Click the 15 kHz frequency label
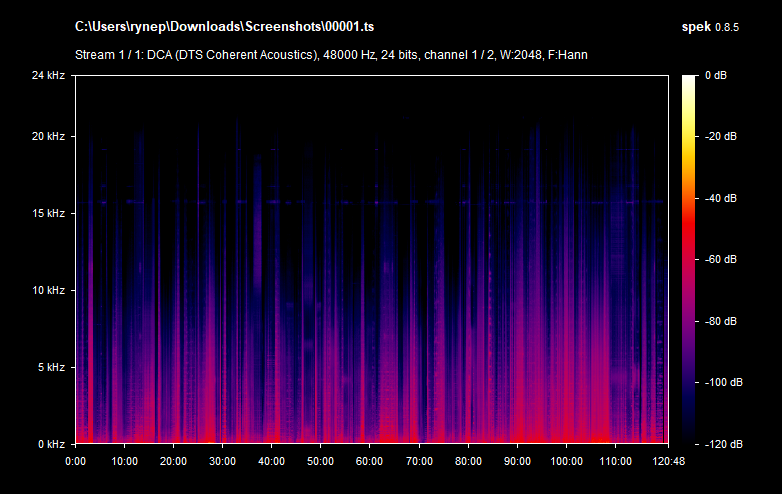Image resolution: width=782 pixels, height=494 pixels. tap(48, 213)
